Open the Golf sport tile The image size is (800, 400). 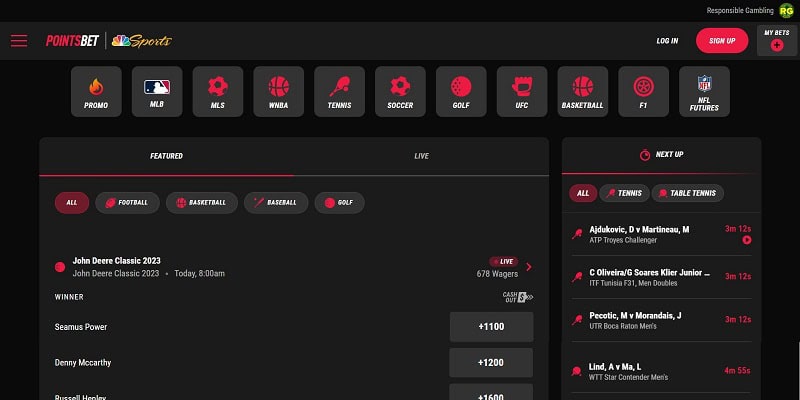tap(461, 91)
